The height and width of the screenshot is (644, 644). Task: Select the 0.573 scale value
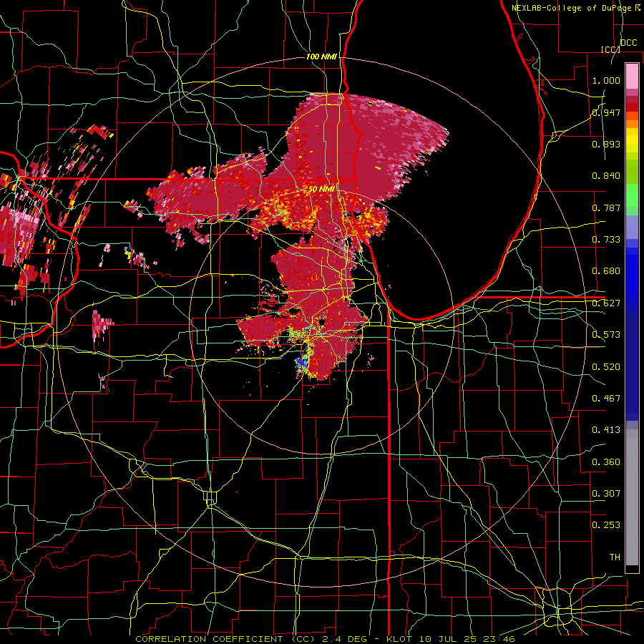point(606,335)
